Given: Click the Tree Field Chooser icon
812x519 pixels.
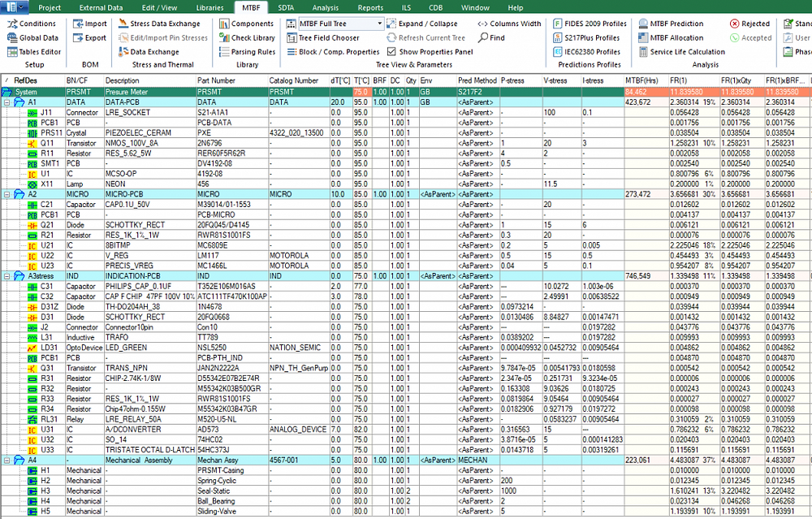Looking at the screenshot, I should (x=327, y=37).
